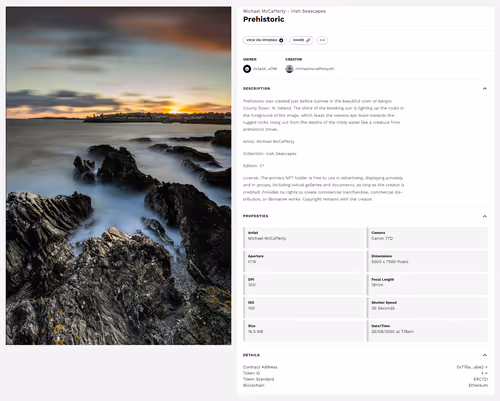
Task: Collapse the Properties section with its chevron
Action: 485,216
